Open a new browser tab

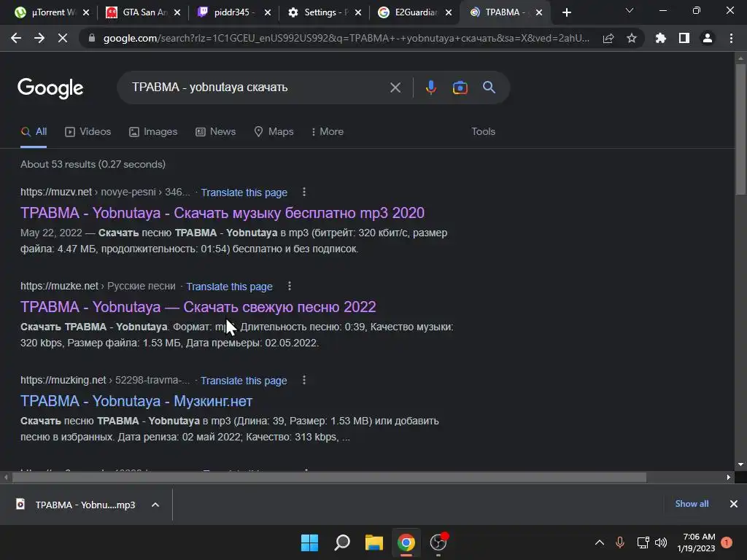(566, 12)
